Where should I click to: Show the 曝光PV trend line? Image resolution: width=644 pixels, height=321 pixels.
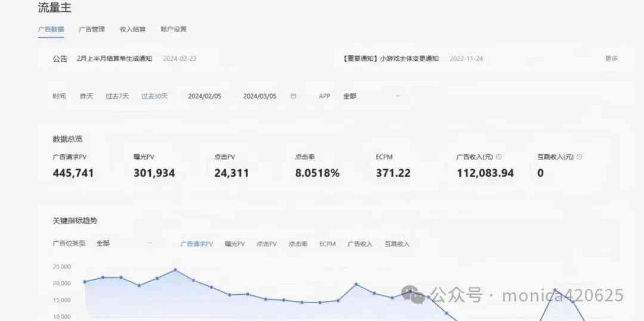tap(234, 244)
